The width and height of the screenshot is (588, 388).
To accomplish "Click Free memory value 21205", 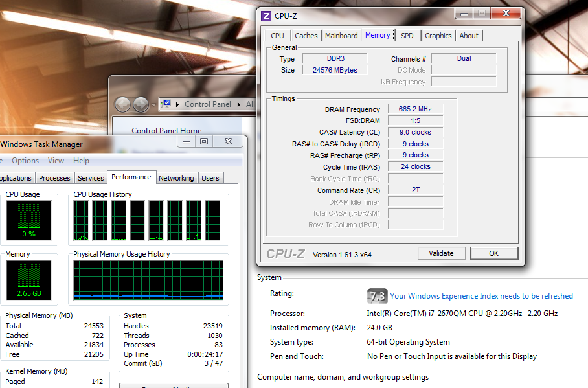I will coord(94,354).
